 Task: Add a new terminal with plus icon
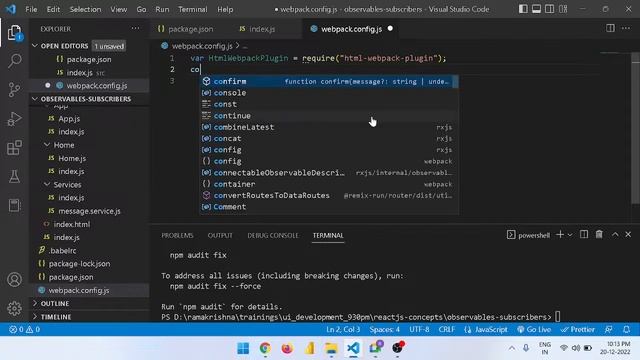(x=560, y=235)
